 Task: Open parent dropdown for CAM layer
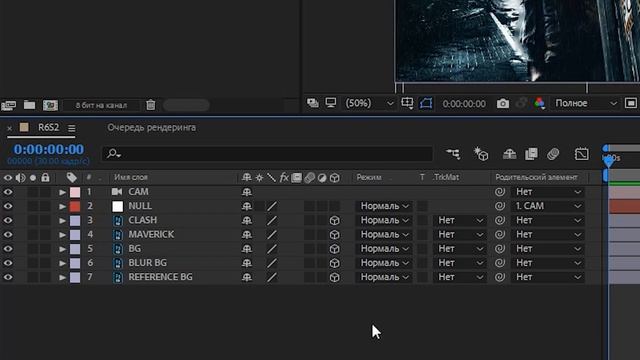tap(548, 192)
